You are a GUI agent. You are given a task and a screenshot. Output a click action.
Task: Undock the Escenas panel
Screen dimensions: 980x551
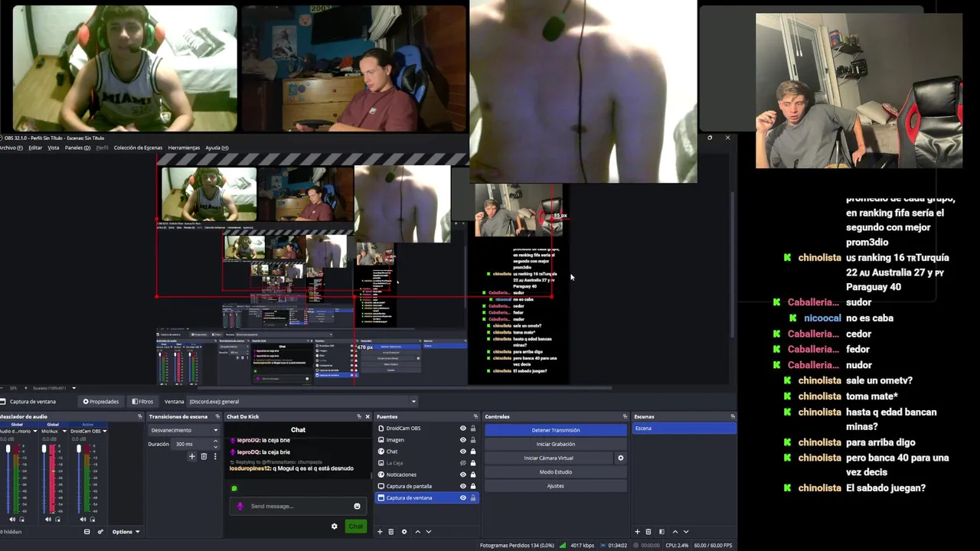click(x=733, y=416)
